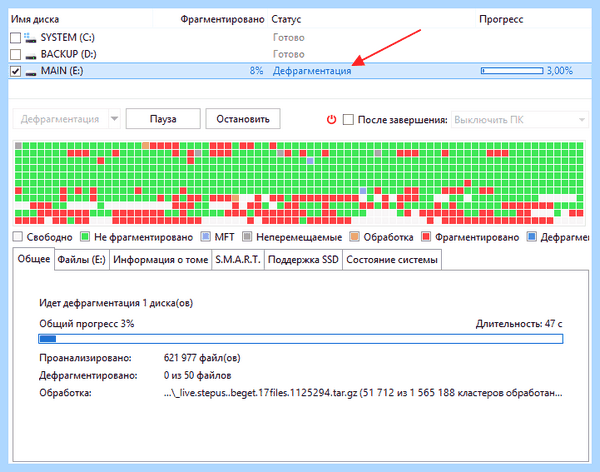Open the Файлы (E:) tab
Image resolution: width=600 pixels, height=472 pixels.
[82, 260]
